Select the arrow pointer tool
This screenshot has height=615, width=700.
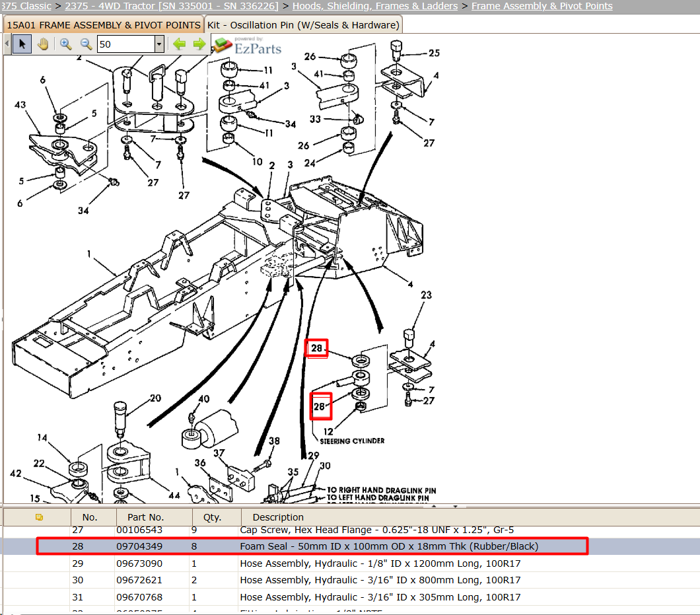pyautogui.click(x=22, y=44)
